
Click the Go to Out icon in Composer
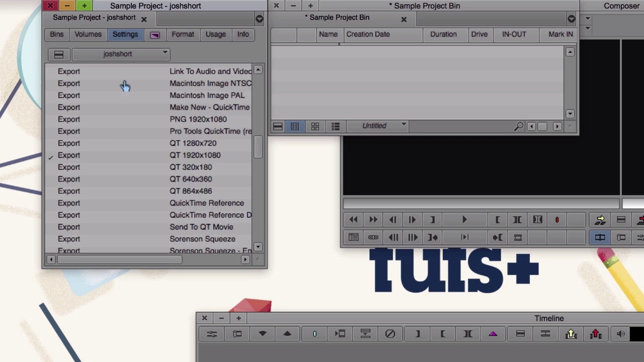(432, 237)
